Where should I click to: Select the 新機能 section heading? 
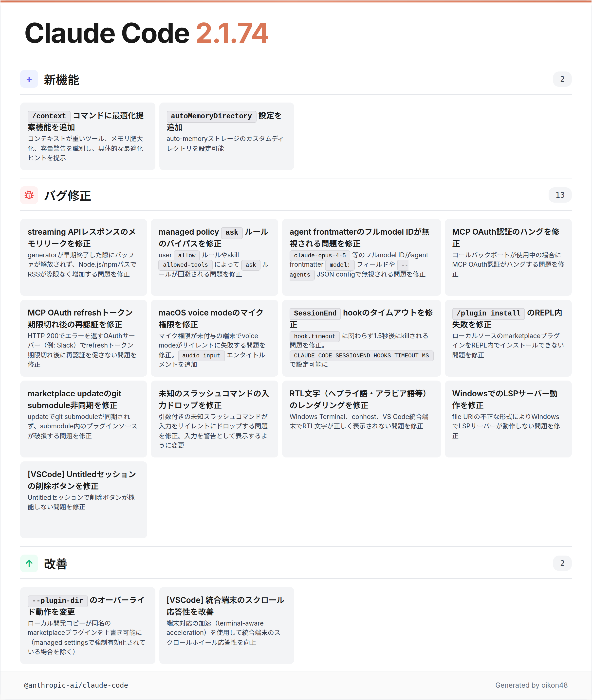[x=61, y=80]
